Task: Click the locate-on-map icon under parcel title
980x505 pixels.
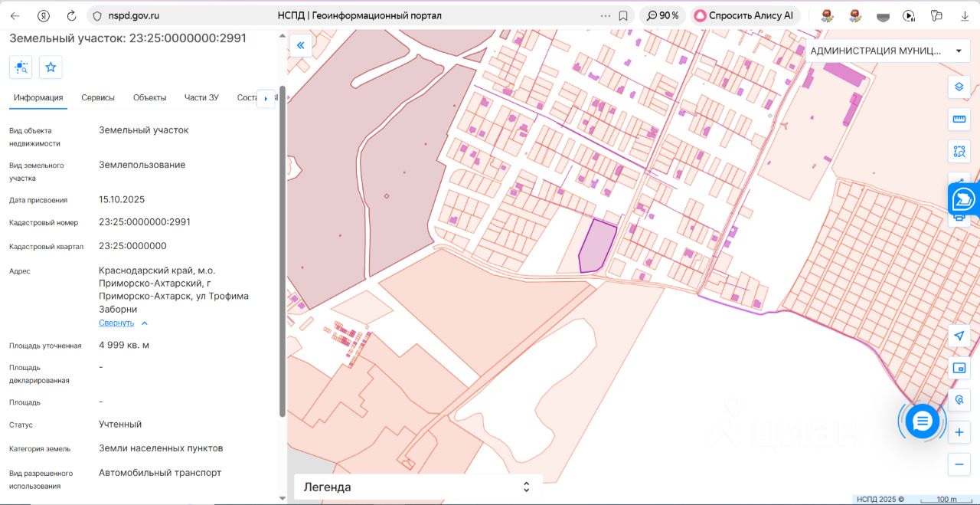Action: (21, 67)
